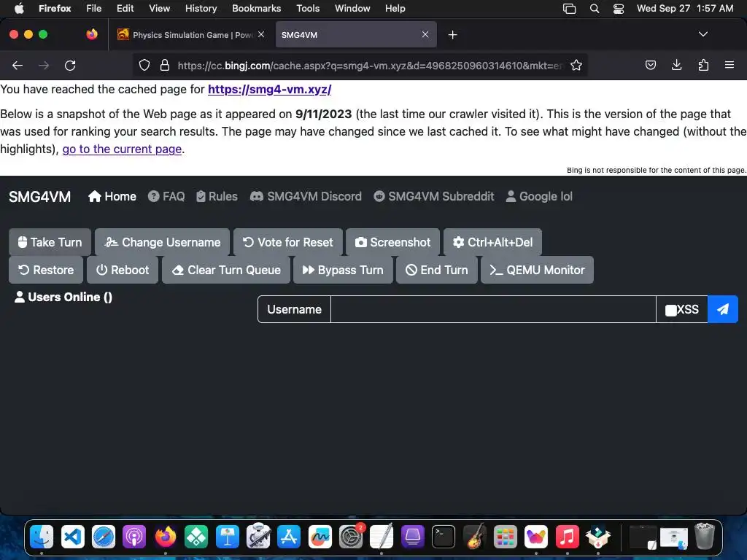Click the Take Turn button

point(50,242)
